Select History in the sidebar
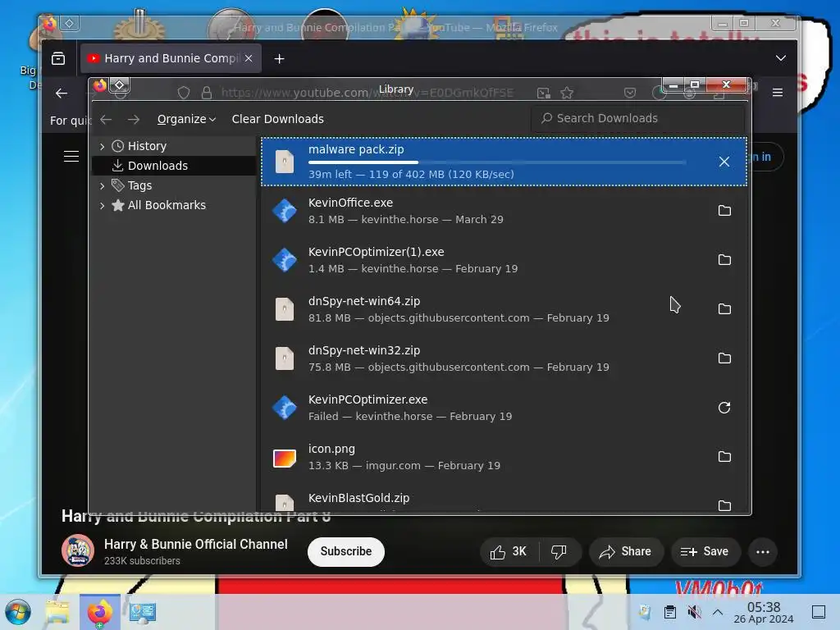The width and height of the screenshot is (840, 630). click(x=147, y=146)
